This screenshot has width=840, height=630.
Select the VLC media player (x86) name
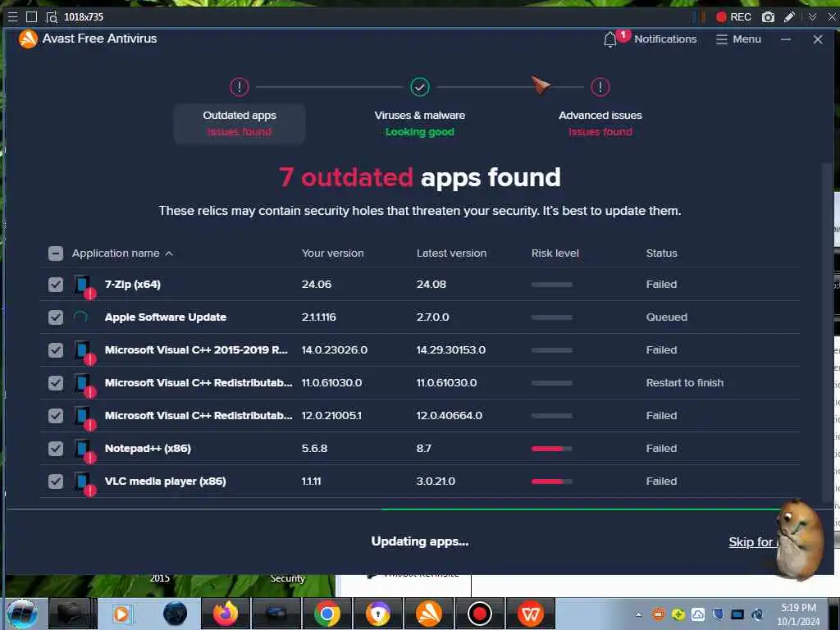pyautogui.click(x=165, y=481)
